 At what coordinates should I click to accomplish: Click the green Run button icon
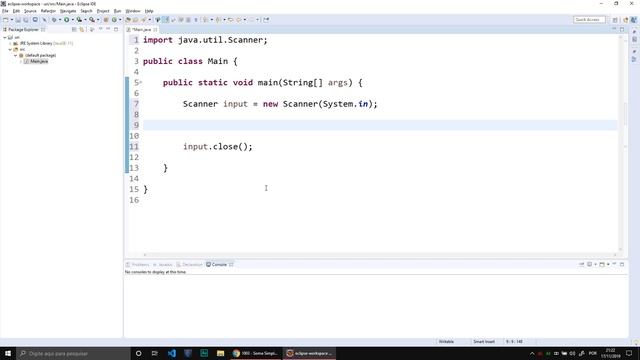point(67,20)
